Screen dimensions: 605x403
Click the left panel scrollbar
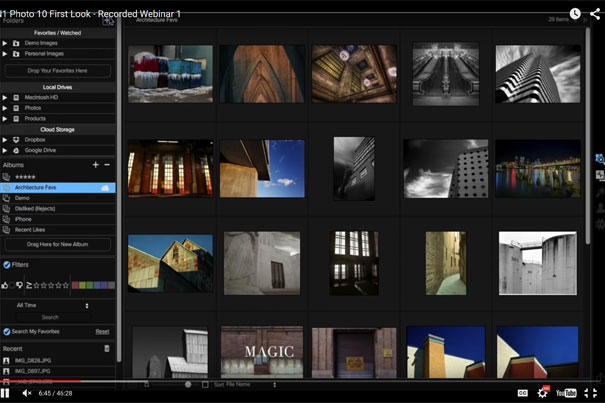[x=119, y=189]
